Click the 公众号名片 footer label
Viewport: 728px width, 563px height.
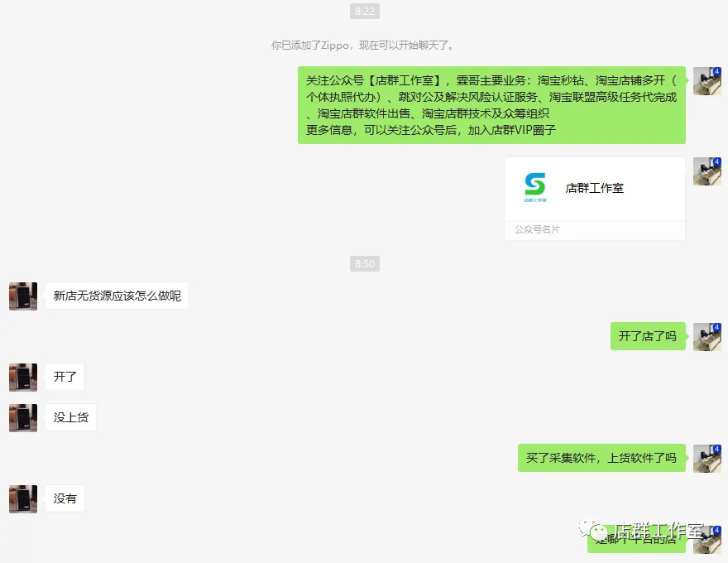tap(537, 229)
